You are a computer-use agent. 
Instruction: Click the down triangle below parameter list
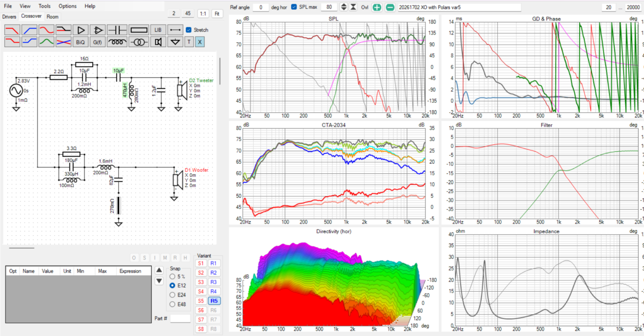(x=160, y=281)
